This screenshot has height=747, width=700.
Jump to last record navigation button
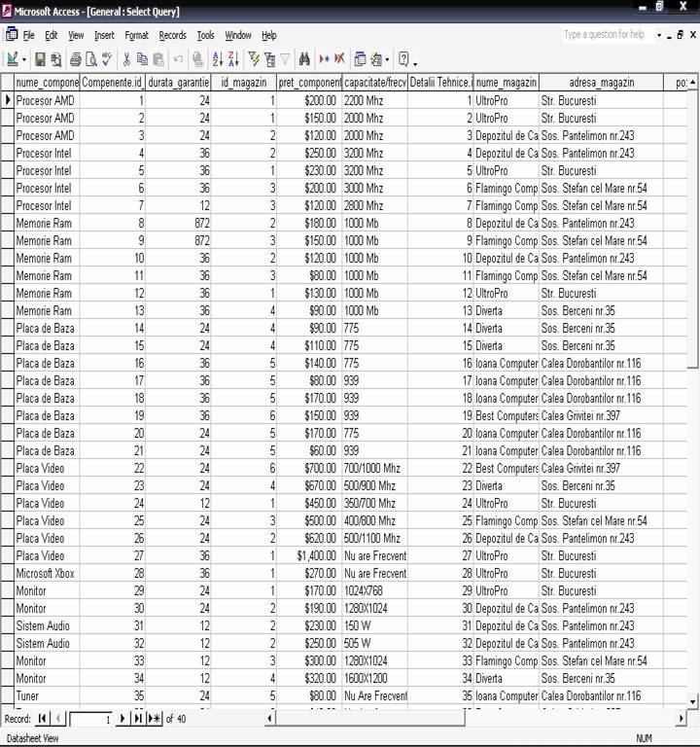tap(137, 719)
